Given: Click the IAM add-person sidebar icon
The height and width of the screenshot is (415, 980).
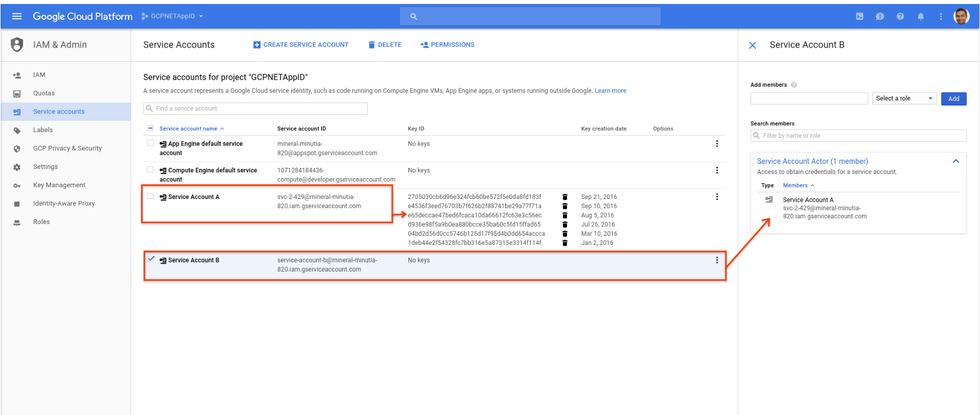Looking at the screenshot, I should point(17,75).
